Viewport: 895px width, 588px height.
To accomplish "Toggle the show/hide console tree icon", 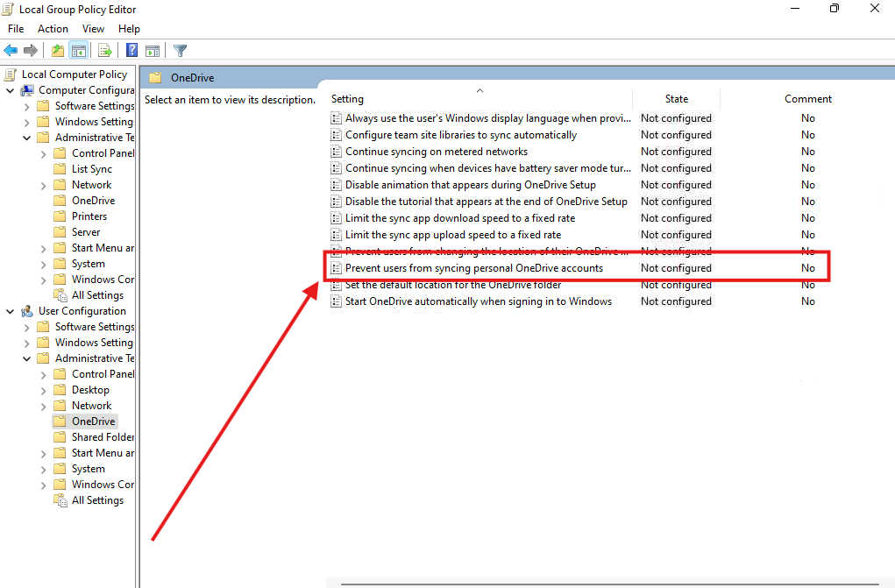I will (79, 50).
